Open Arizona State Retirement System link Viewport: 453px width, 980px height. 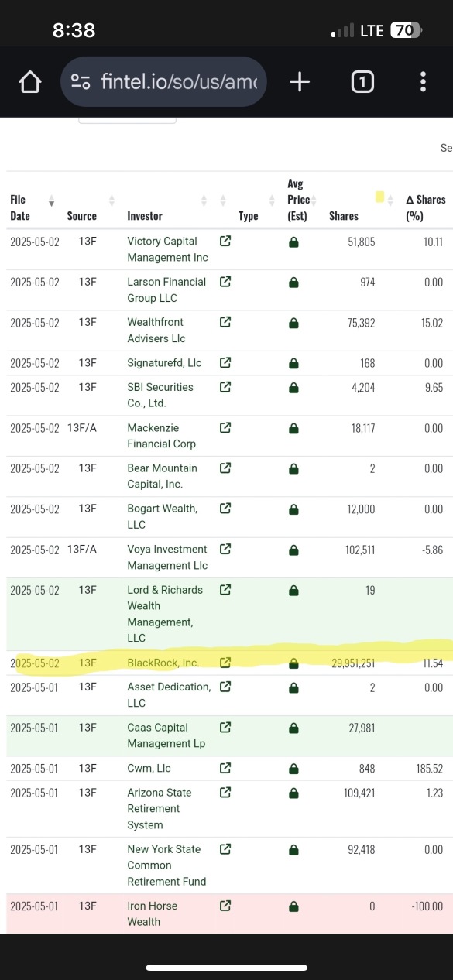(x=160, y=809)
